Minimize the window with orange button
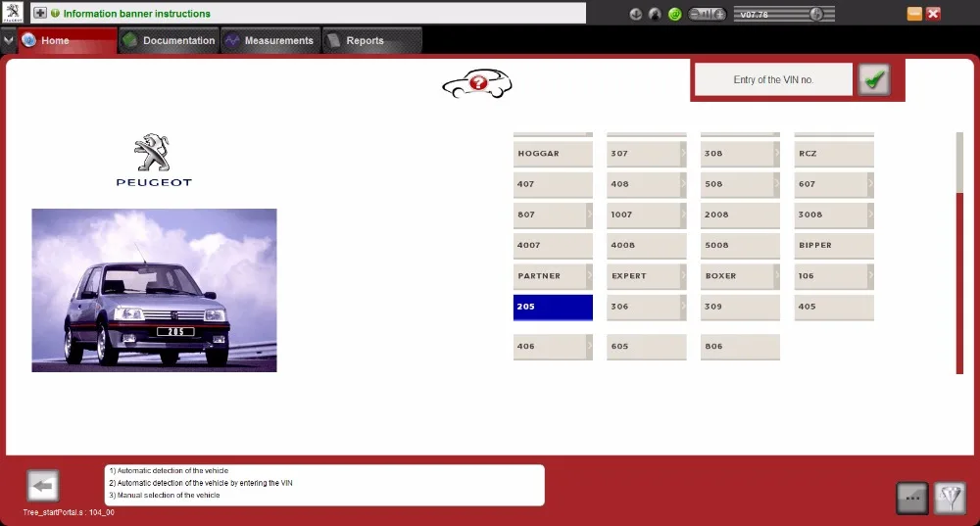The image size is (980, 526). click(x=914, y=14)
